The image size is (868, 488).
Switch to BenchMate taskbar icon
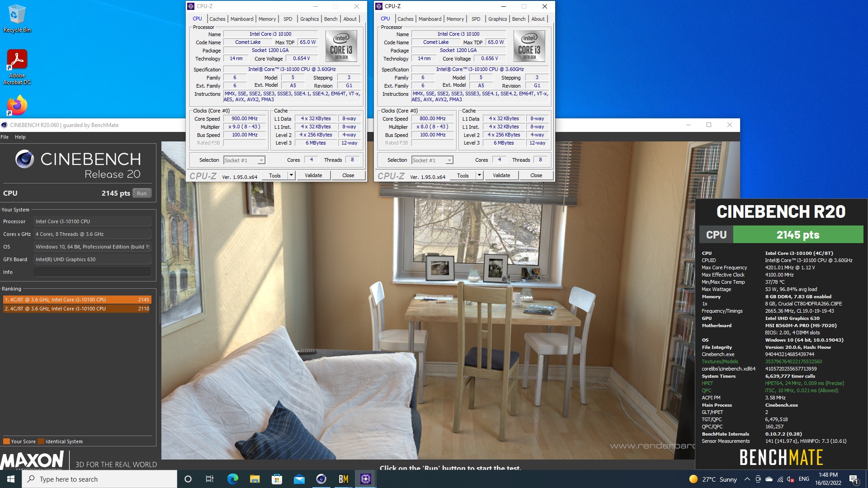pos(343,479)
